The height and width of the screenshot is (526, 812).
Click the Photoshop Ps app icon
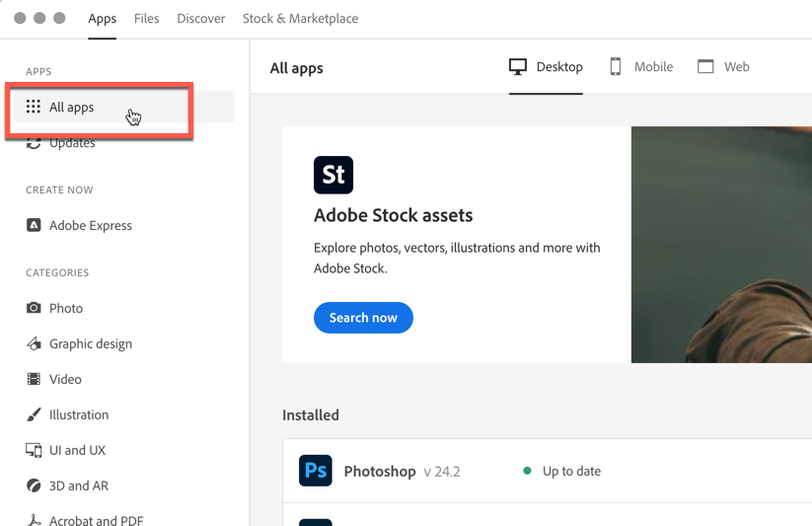click(316, 471)
